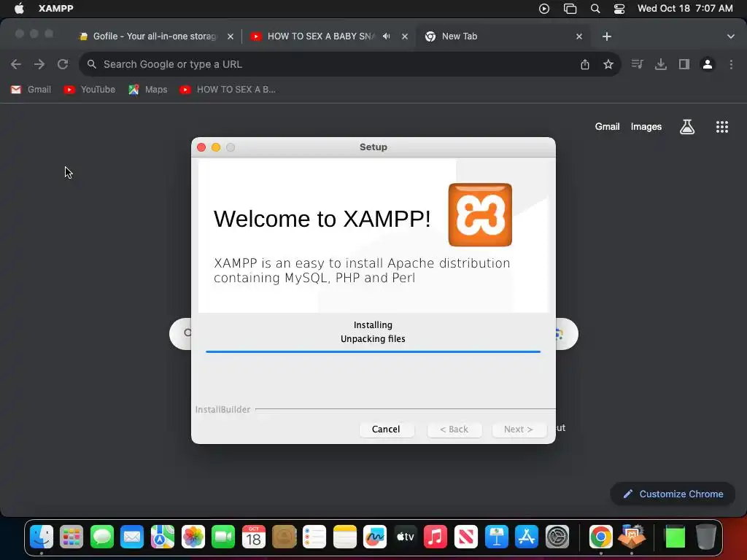Switch to the Gofile tab
This screenshot has width=747, height=560.
[x=155, y=36]
